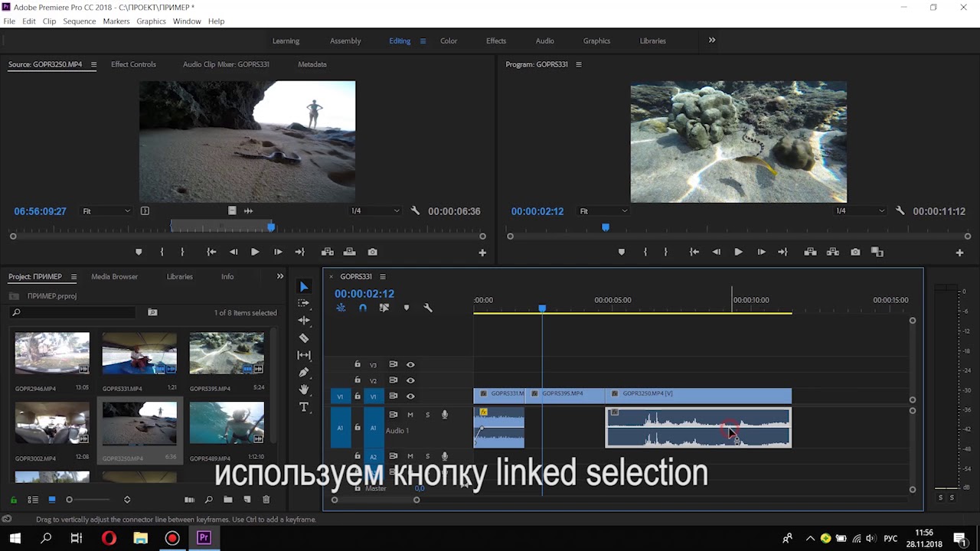
Task: Select the Type tool
Action: point(304,407)
